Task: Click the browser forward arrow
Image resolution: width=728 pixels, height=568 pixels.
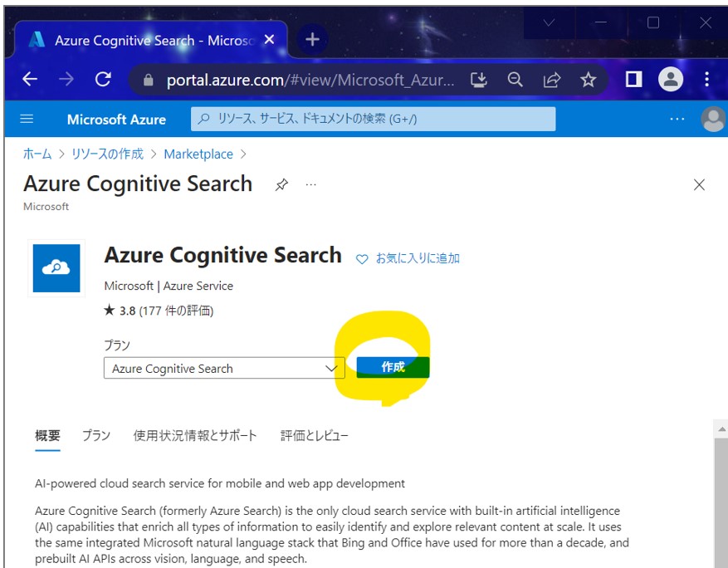Action: coord(66,80)
